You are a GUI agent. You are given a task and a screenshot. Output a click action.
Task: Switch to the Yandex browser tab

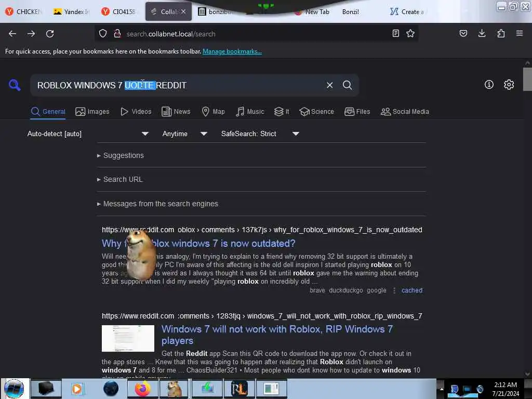pos(71,11)
